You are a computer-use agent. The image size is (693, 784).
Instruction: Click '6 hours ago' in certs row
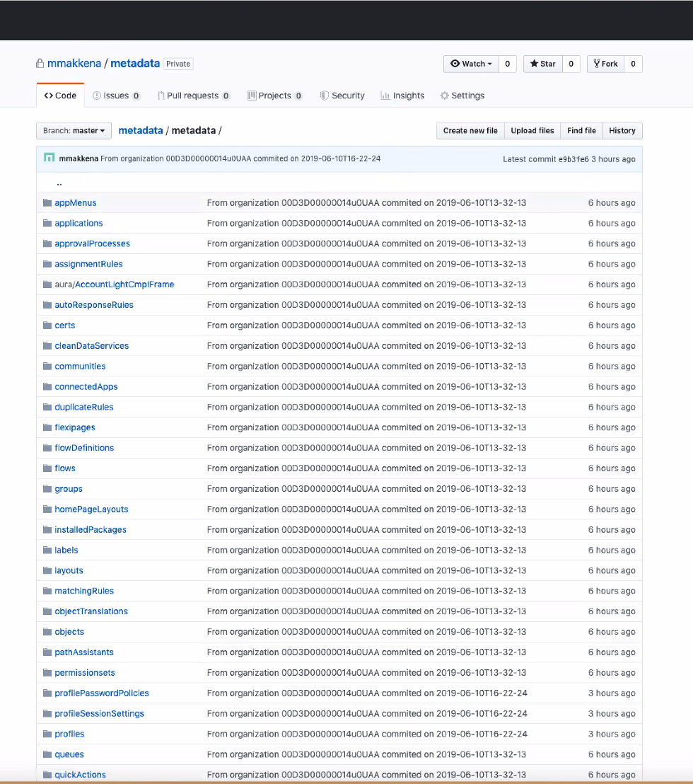click(612, 325)
